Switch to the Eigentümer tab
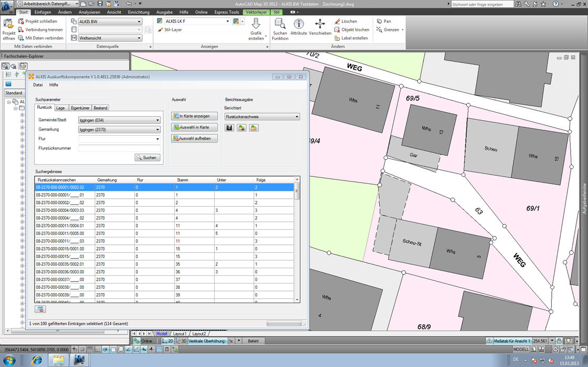Image resolution: width=588 pixels, height=367 pixels. click(80, 107)
